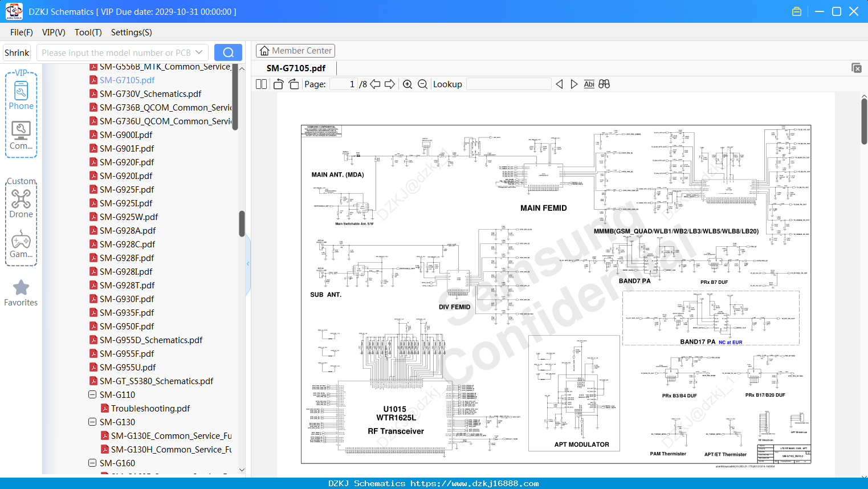Open SM-G925W.pdf in the file tree

point(129,217)
